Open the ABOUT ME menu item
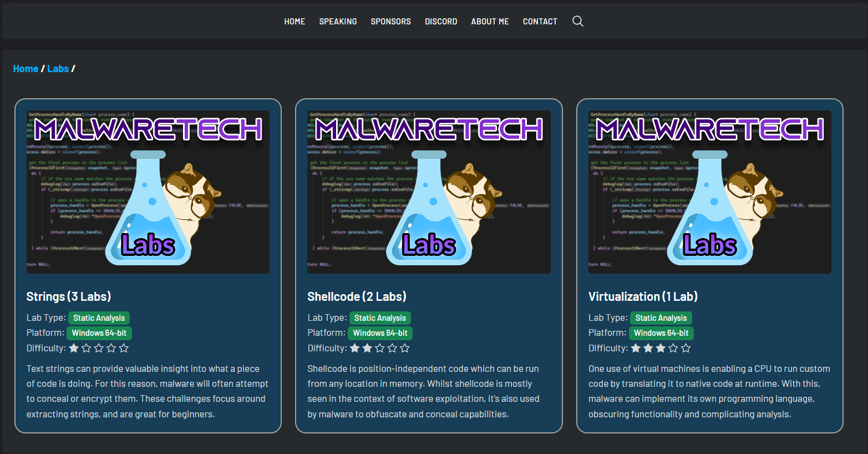Screen dimensions: 868x454 point(490,22)
